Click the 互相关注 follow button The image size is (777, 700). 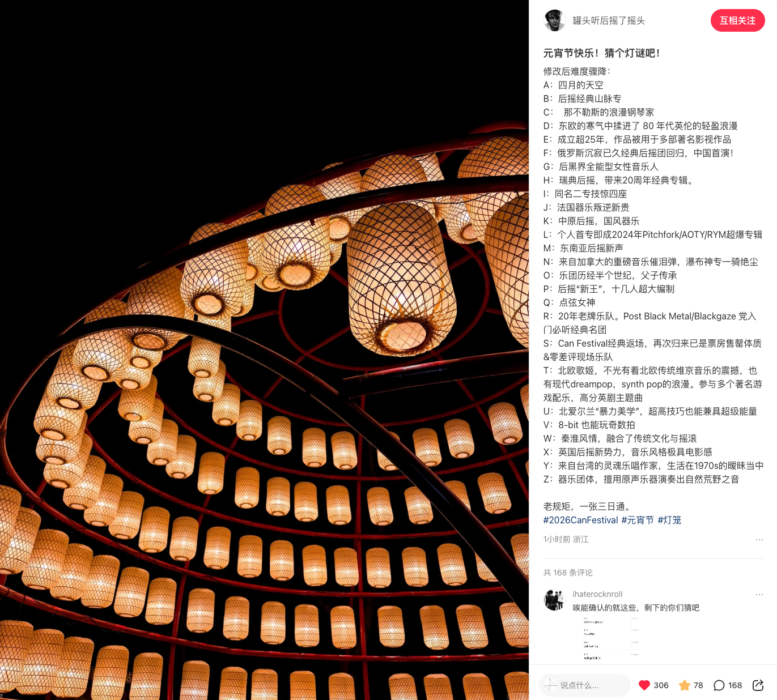click(738, 20)
